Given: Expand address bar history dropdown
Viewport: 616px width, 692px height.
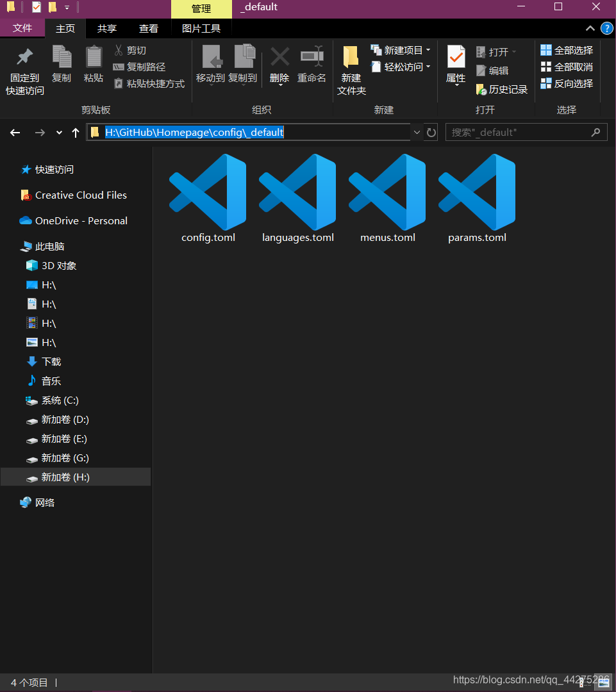Looking at the screenshot, I should [417, 133].
